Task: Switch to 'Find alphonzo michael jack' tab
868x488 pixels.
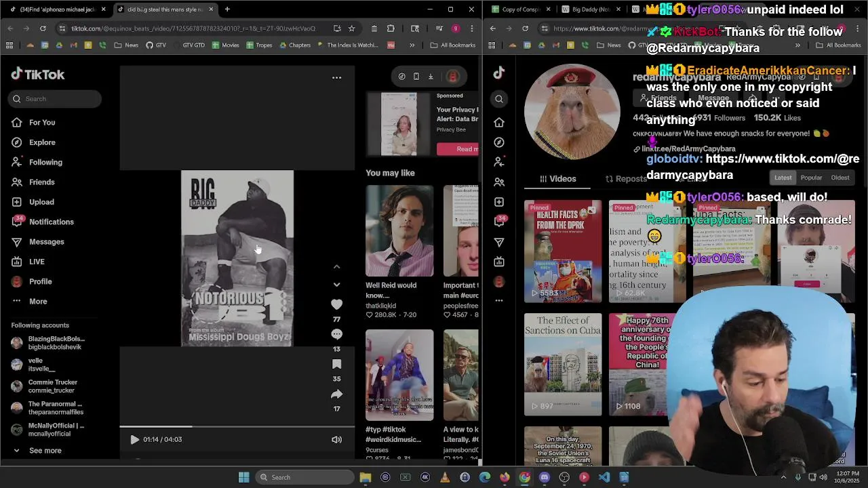Action: click(x=58, y=9)
